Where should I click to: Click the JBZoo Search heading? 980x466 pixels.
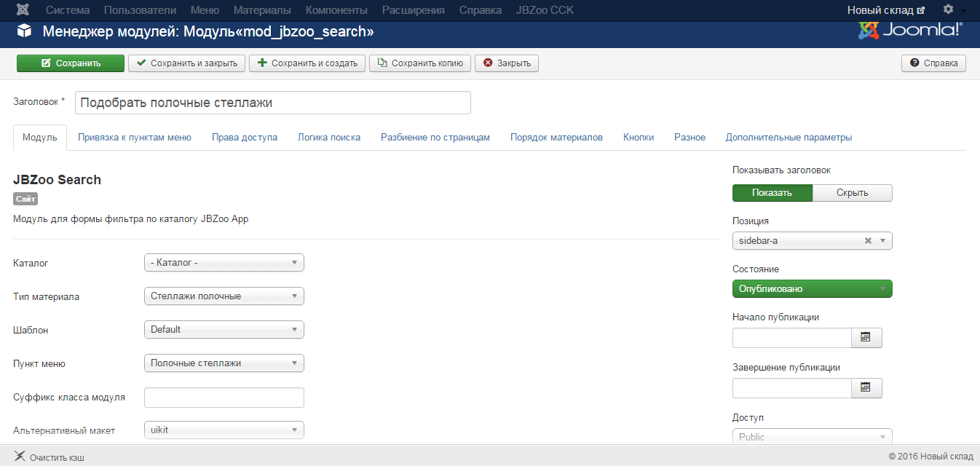[58, 180]
